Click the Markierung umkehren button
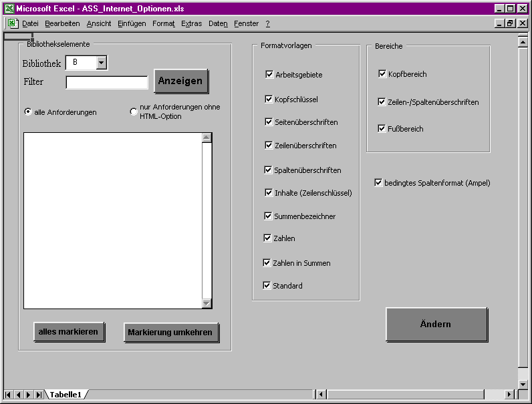Screen dimensions: 532x404 171,332
